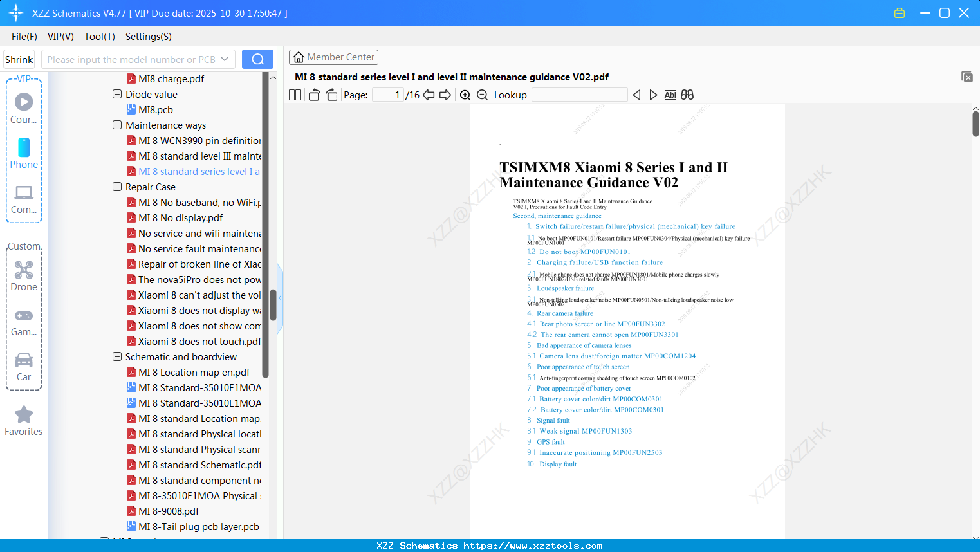
Task: Click the file tree vertical scrollbar thumb
Action: coord(273,305)
